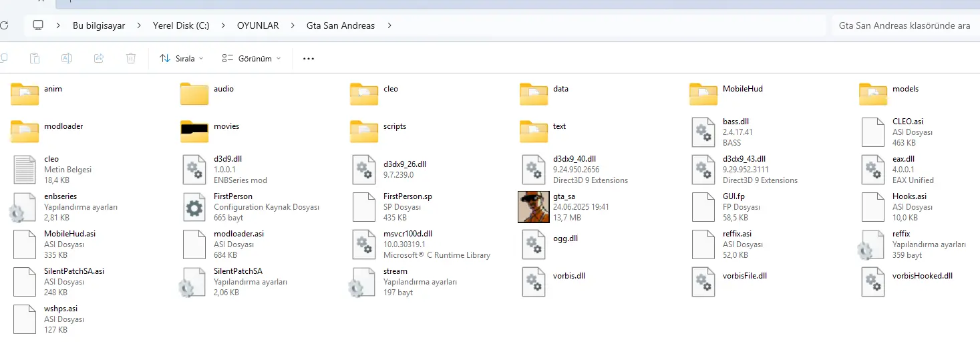Screen dimensions: 980x344
Task: Expand chevron after Gta San Andreas breadcrumb
Action: 389,25
